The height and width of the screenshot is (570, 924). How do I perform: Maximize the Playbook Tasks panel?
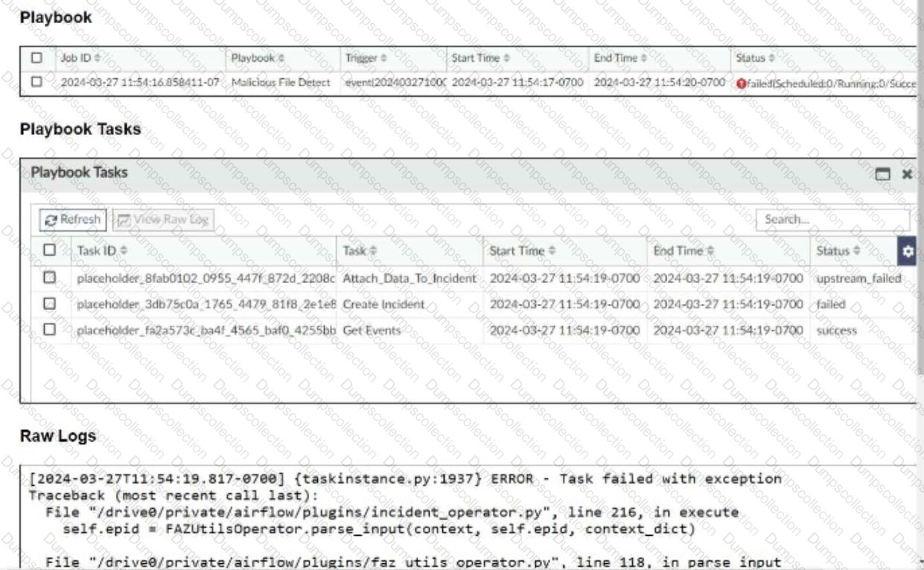coord(884,174)
